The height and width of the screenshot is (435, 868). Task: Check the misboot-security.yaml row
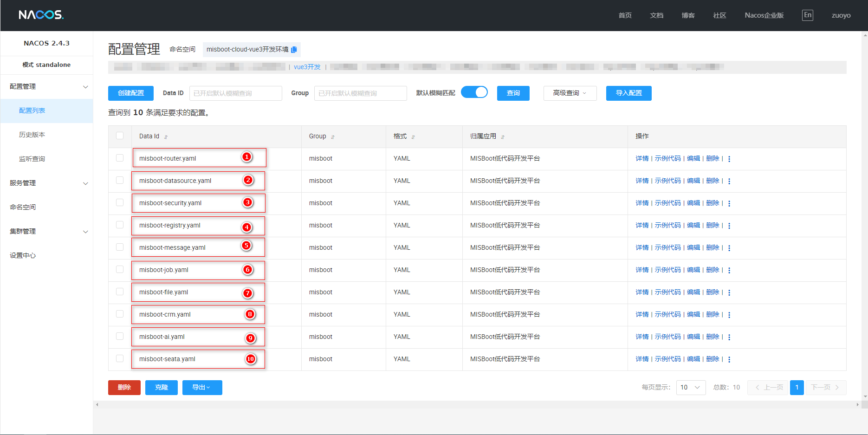[x=120, y=202]
